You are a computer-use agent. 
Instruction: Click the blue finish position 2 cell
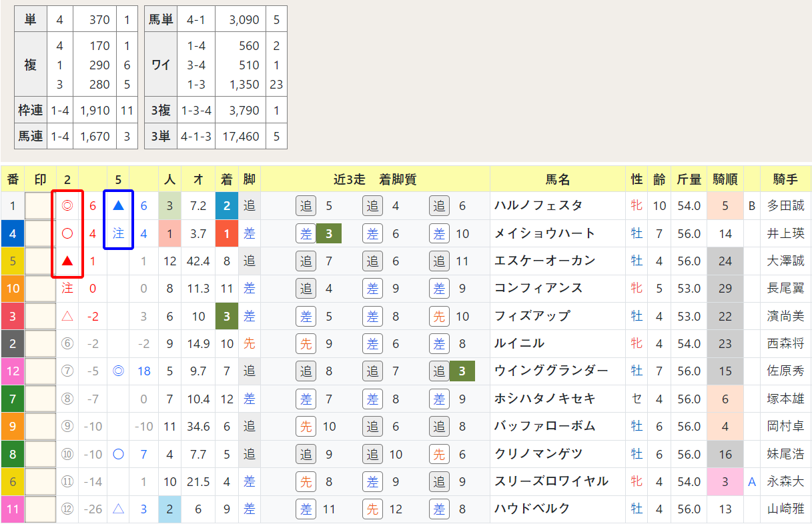point(227,206)
